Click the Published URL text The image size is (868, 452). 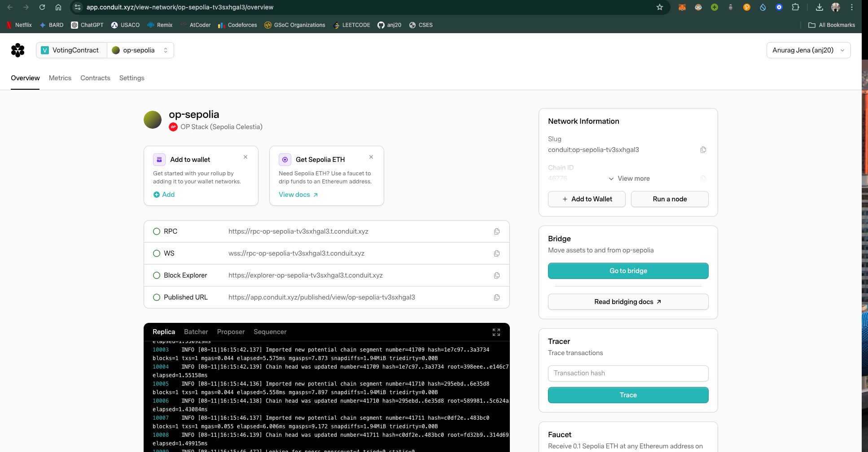322,297
